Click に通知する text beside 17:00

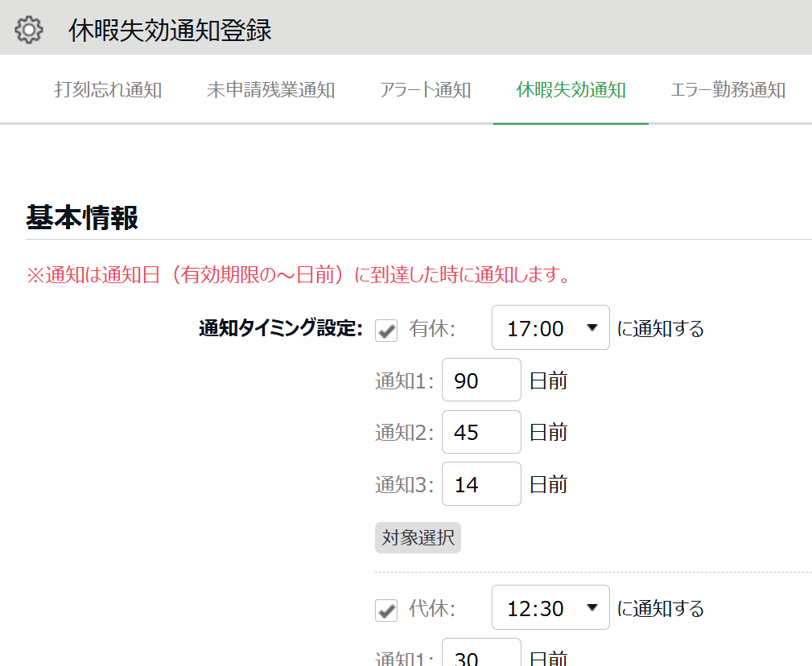(661, 329)
